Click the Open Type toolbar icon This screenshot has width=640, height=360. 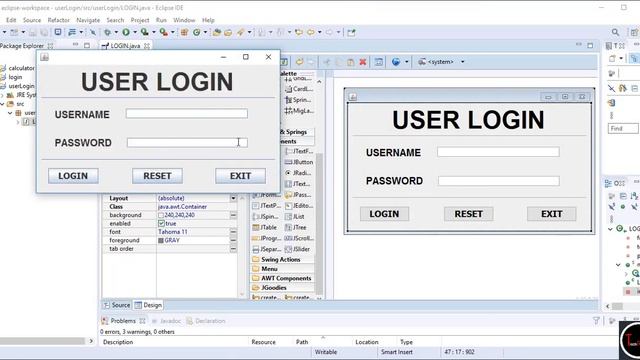217,32
